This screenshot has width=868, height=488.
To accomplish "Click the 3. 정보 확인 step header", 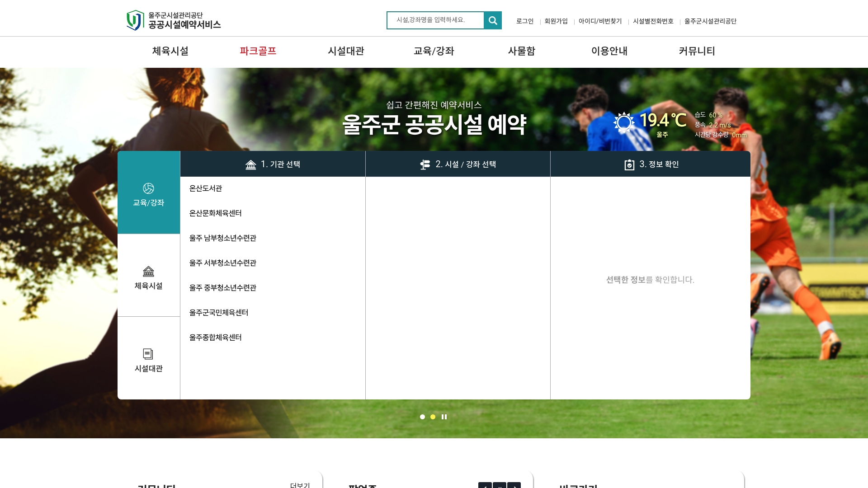I will (651, 164).
